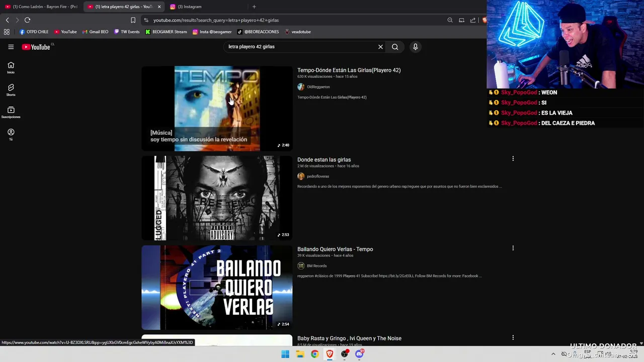The width and height of the screenshot is (644, 362).
Task: Open Insta @beogamer bookmark
Action: 212,32
